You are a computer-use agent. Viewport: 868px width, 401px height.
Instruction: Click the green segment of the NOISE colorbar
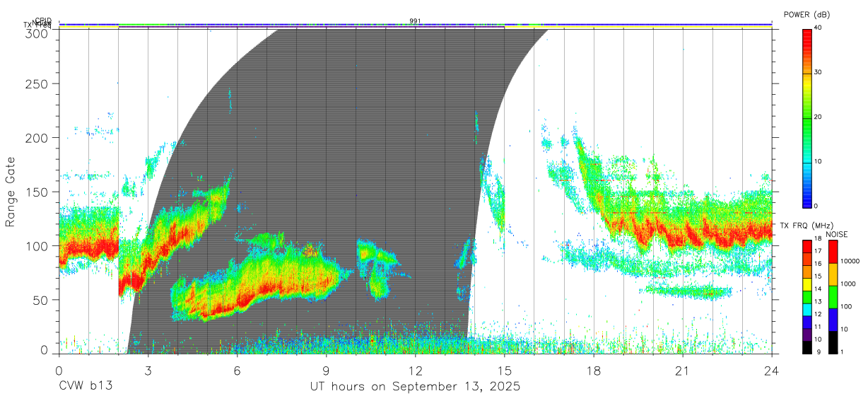click(833, 297)
